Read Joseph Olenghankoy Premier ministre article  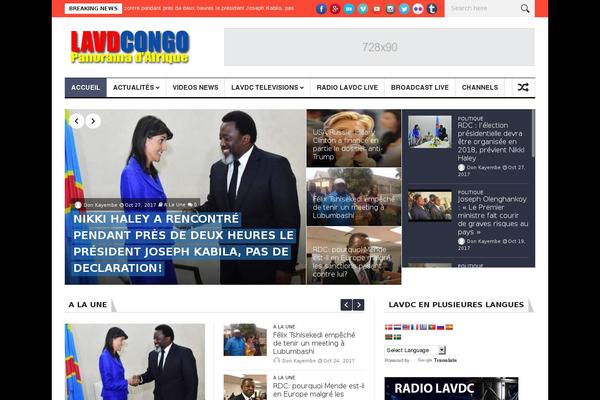click(492, 216)
